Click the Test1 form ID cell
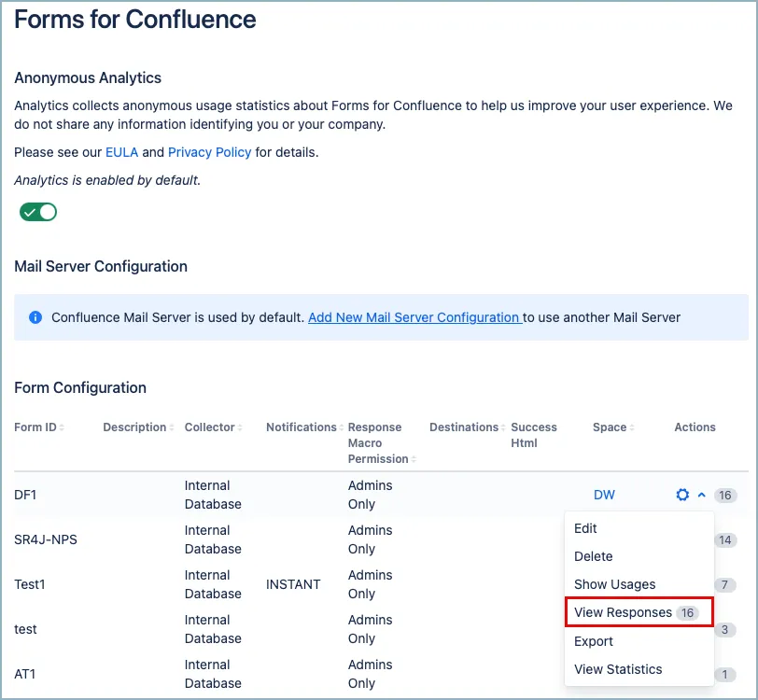This screenshot has width=758, height=700. click(30, 584)
